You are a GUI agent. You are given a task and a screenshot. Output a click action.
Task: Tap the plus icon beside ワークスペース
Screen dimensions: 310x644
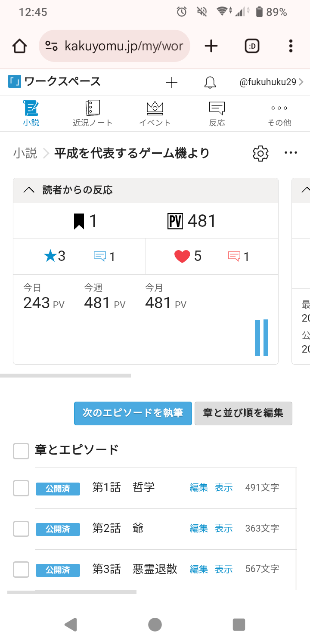171,83
